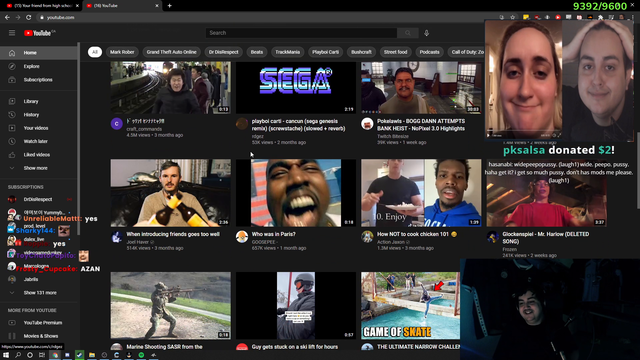Select the TrackMania filter chip
The height and width of the screenshot is (360, 640).
287,52
